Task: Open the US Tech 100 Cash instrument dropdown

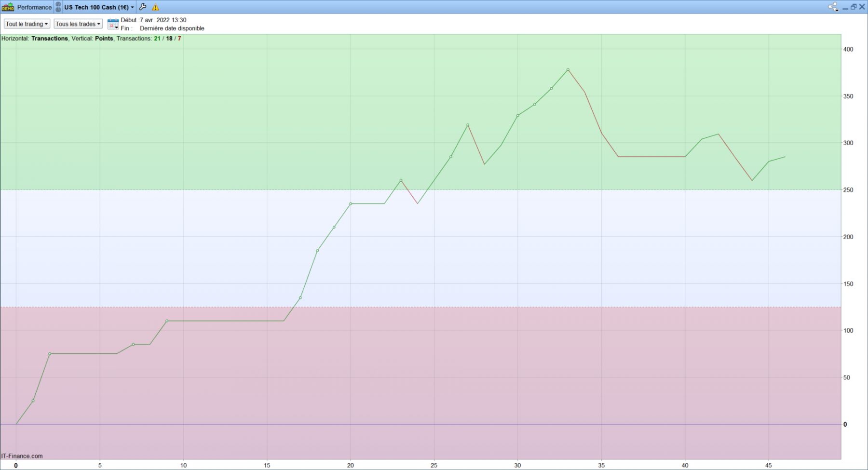Action: [99, 7]
